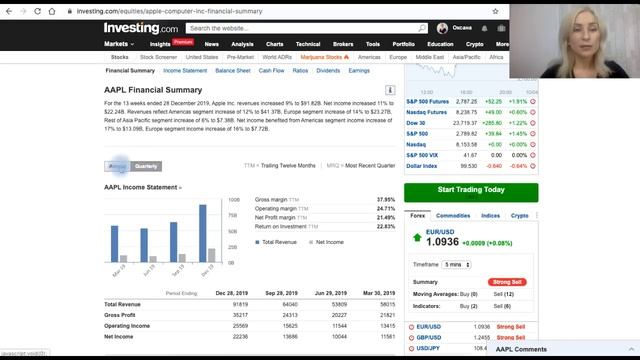Click clock icon on Dow 30 row
640x360 pixels.
tap(533, 123)
